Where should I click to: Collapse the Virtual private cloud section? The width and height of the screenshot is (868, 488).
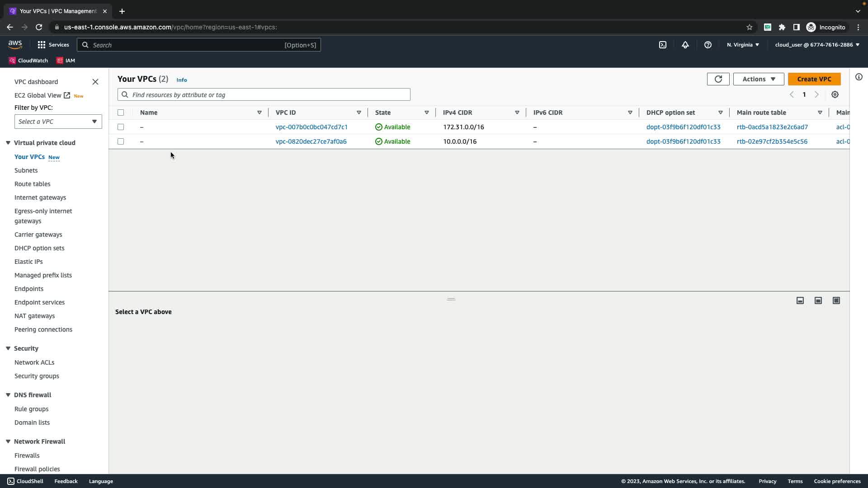click(x=8, y=143)
